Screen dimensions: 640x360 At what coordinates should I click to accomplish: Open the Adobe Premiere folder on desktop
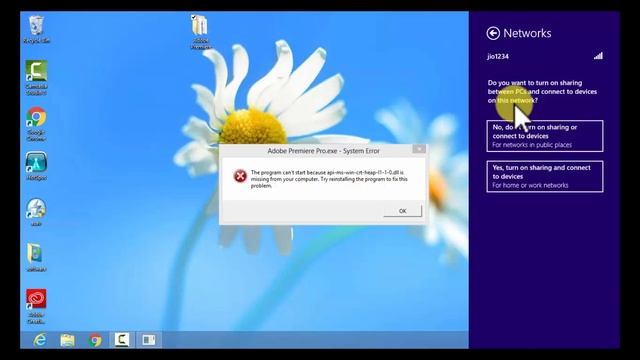200,32
